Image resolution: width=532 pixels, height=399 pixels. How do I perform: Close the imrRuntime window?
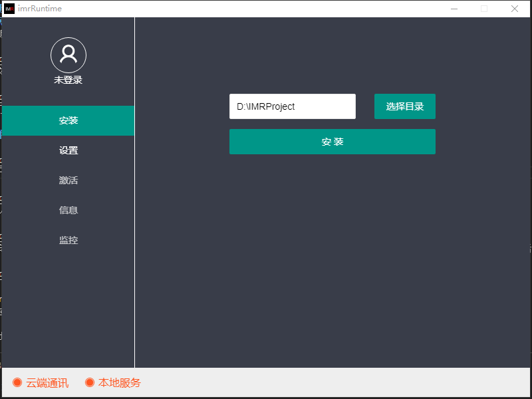514,9
